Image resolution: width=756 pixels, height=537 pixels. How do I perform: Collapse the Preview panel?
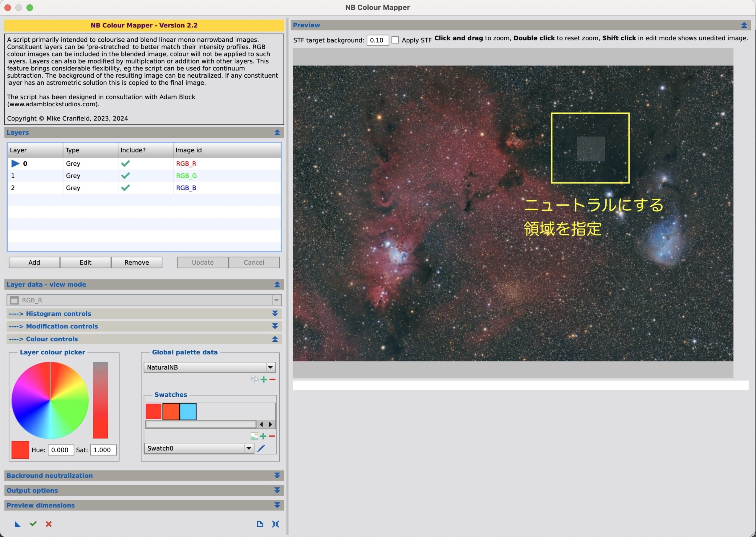tap(744, 25)
